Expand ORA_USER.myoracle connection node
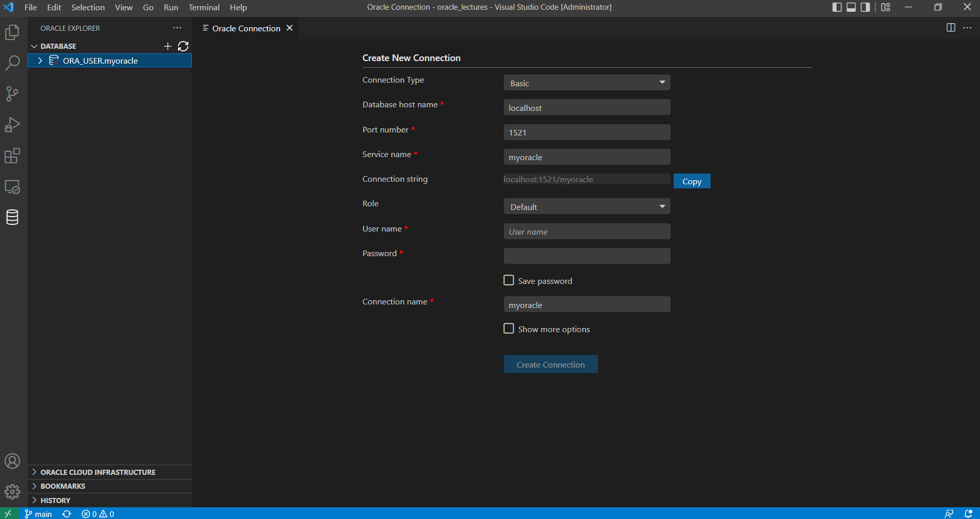The width and height of the screenshot is (980, 519). [x=40, y=61]
